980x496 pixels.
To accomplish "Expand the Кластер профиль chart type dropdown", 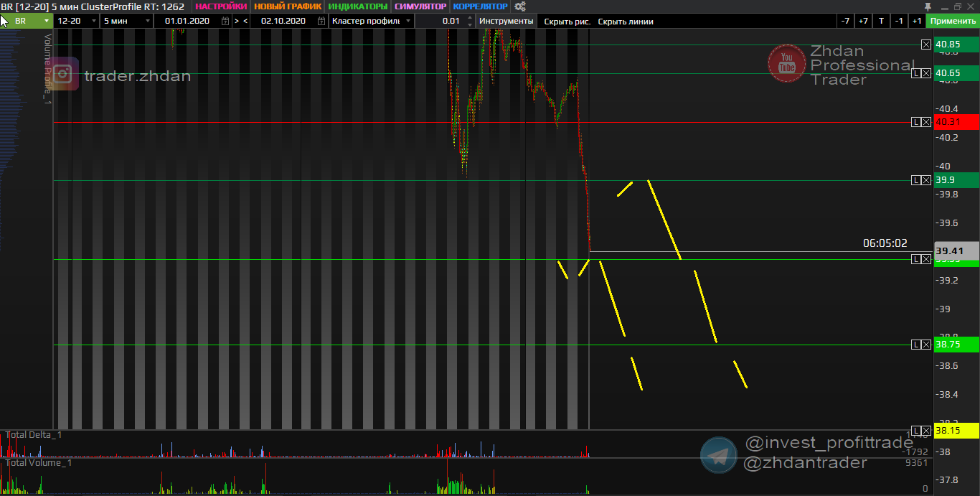I will (x=407, y=21).
